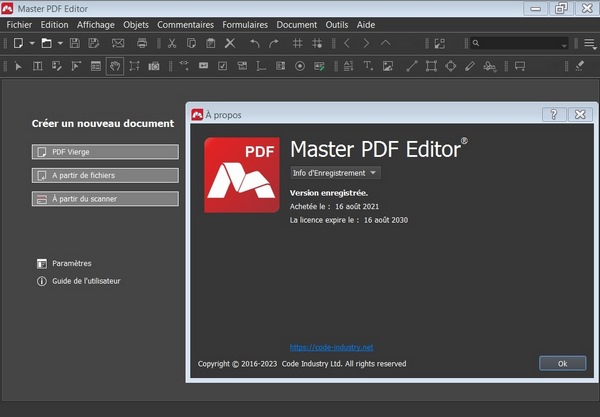Click the Snapshot camera icon

[154, 66]
